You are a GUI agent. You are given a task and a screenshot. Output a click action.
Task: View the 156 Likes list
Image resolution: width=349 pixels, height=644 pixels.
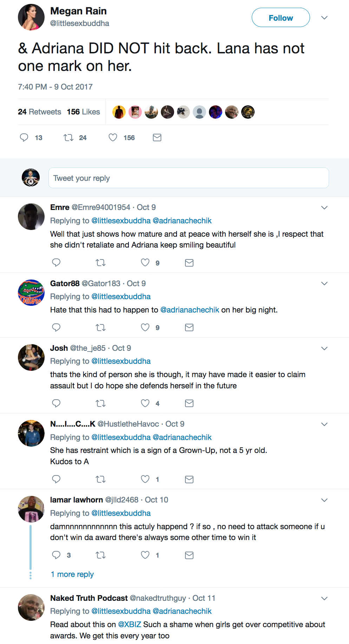coord(83,112)
